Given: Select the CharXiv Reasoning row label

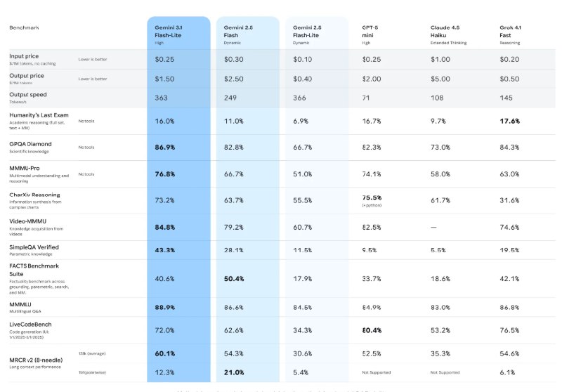Looking at the screenshot, I should click(34, 195).
